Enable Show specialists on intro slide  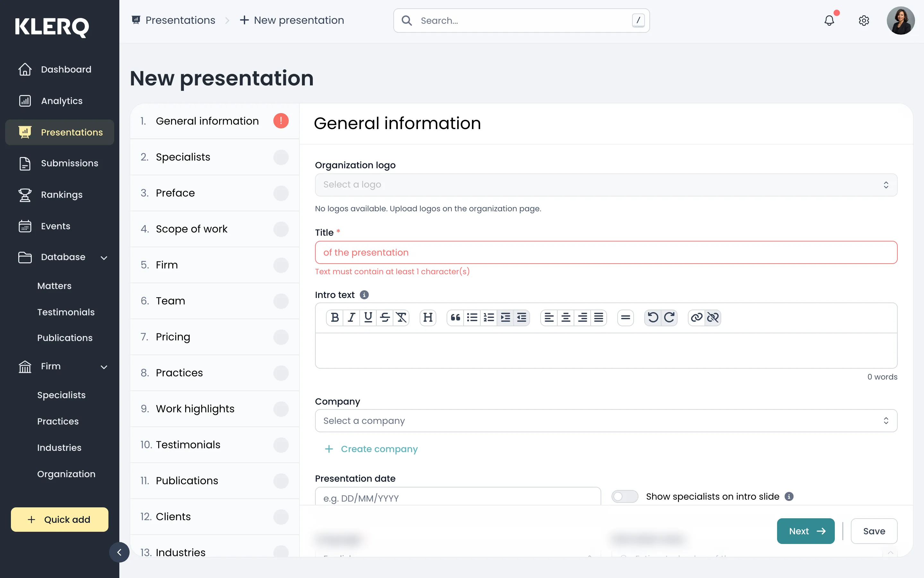click(625, 496)
